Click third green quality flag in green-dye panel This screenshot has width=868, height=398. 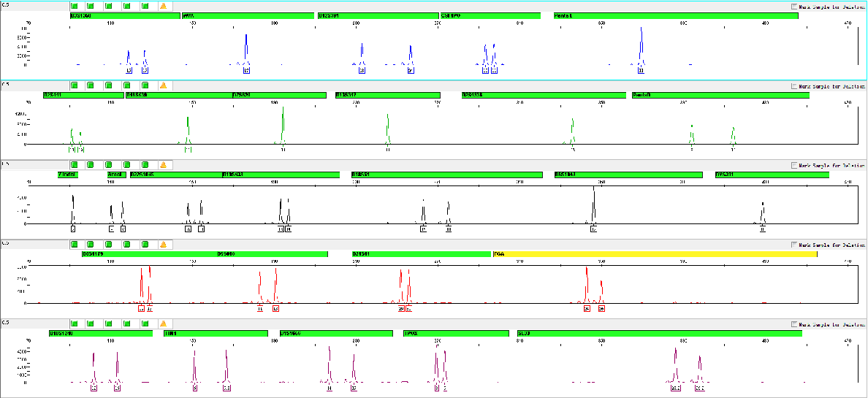[x=108, y=85]
